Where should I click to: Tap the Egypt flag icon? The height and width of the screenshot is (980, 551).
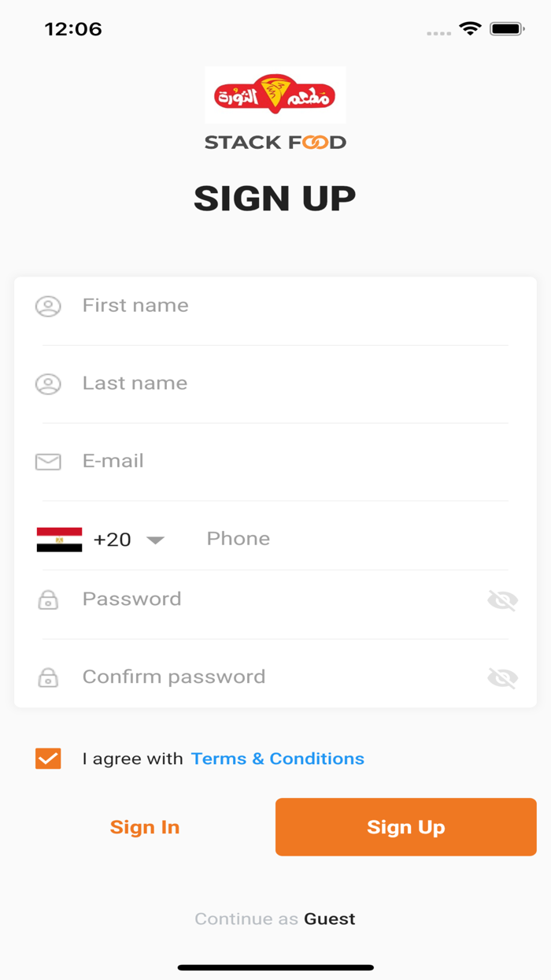[59, 540]
